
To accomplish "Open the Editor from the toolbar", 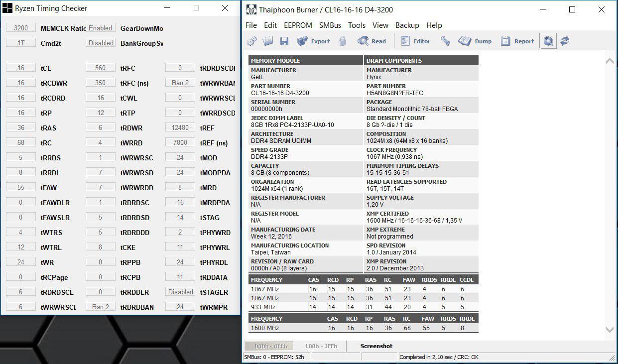I will (416, 41).
